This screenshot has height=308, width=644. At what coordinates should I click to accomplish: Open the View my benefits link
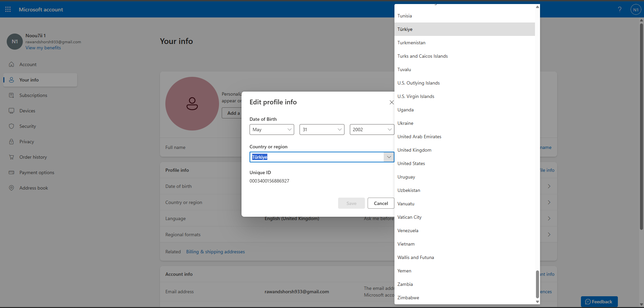(43, 48)
